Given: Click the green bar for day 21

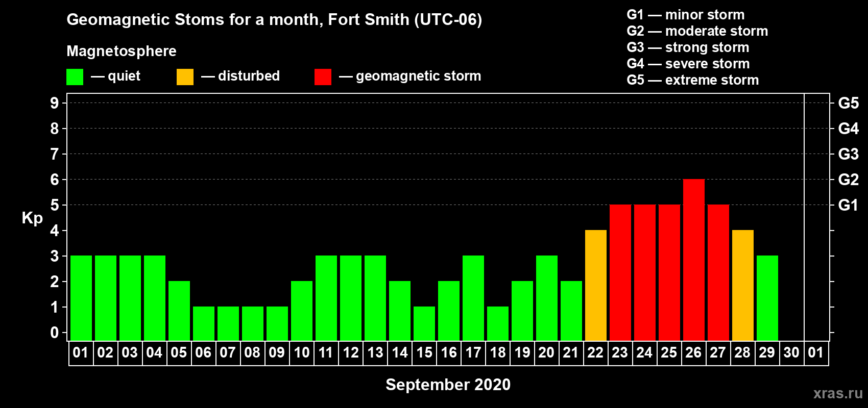Looking at the screenshot, I should pyautogui.click(x=571, y=311).
